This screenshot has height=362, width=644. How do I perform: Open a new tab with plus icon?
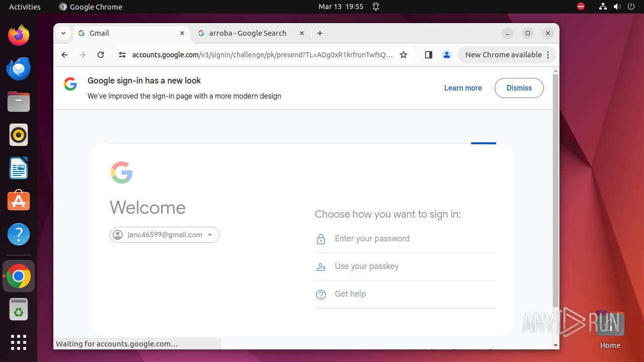(x=320, y=33)
